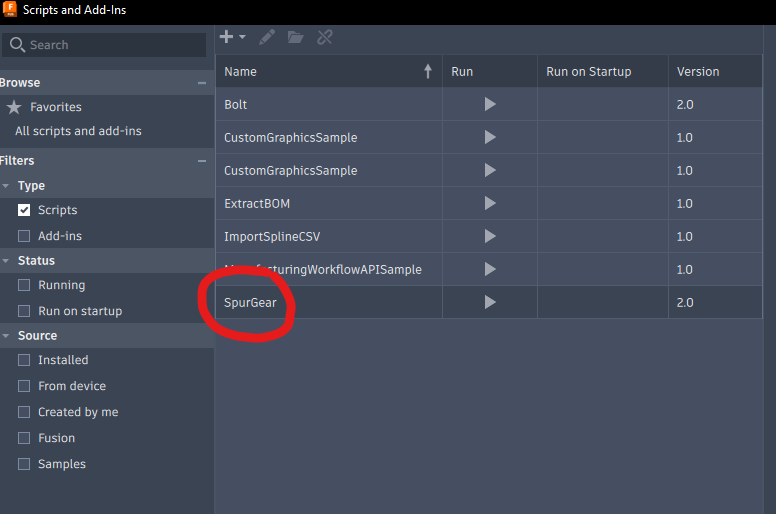Select the ImportSplineCSV script name
The width and height of the screenshot is (776, 514).
(272, 236)
